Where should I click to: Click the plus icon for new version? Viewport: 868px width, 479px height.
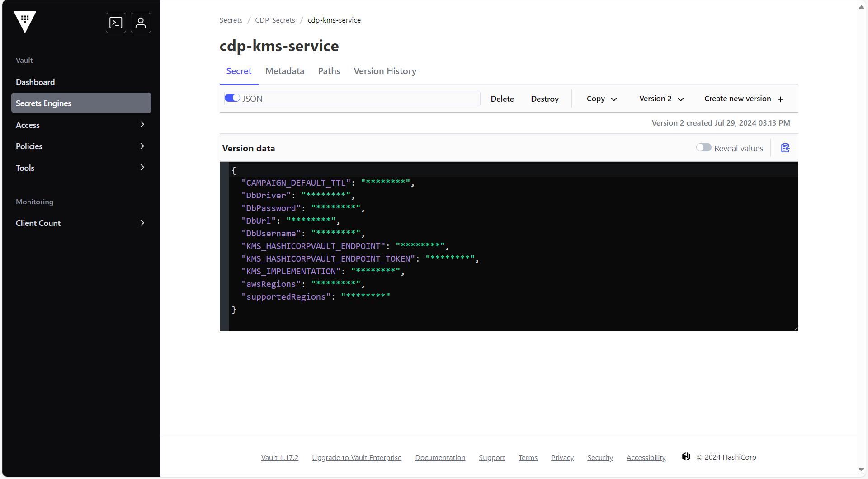coord(780,99)
